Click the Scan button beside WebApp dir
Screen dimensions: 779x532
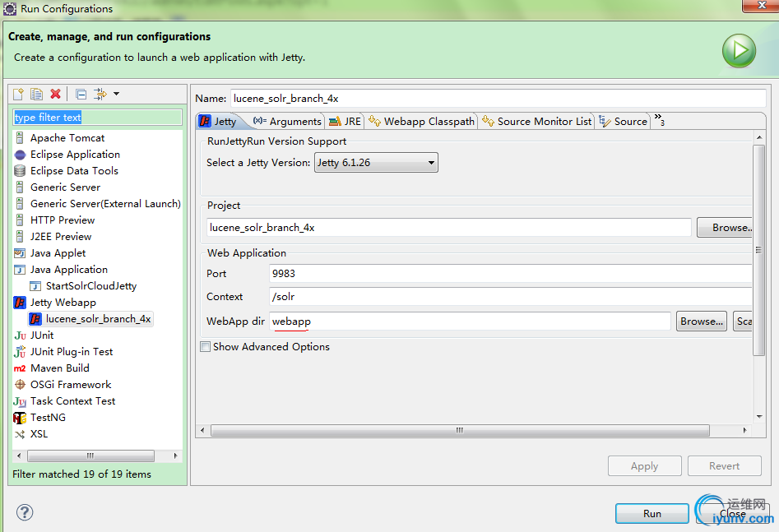click(743, 322)
